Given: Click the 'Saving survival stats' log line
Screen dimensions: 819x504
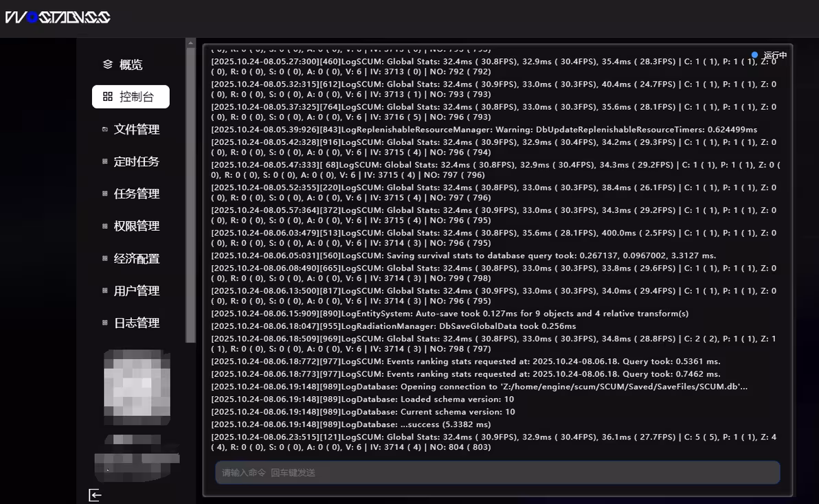Looking at the screenshot, I should 463,255.
